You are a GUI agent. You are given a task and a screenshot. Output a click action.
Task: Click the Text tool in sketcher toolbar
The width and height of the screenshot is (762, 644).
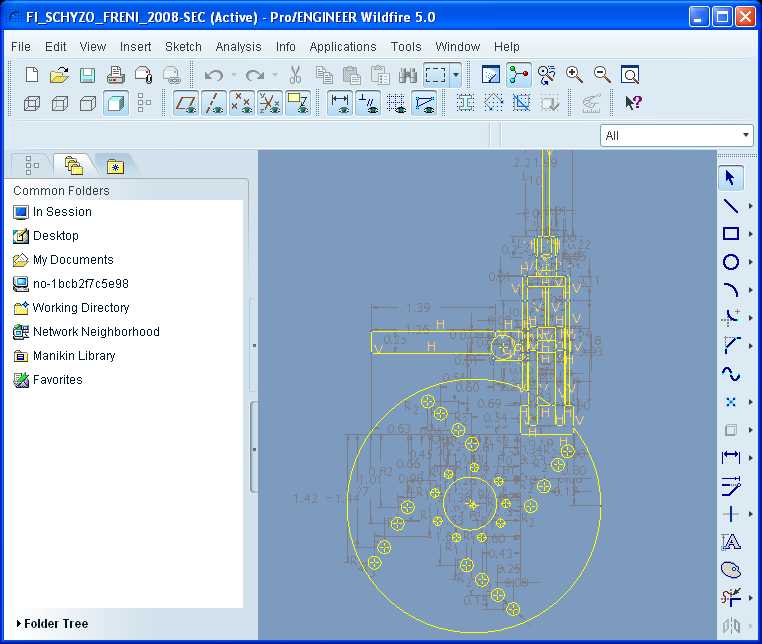tap(731, 542)
